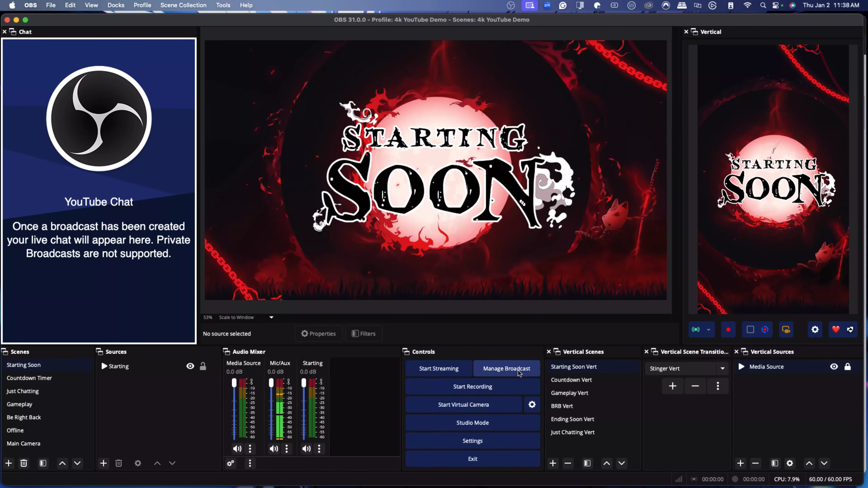Click the Start Streaming button
This screenshot has height=488, width=868.
(439, 368)
